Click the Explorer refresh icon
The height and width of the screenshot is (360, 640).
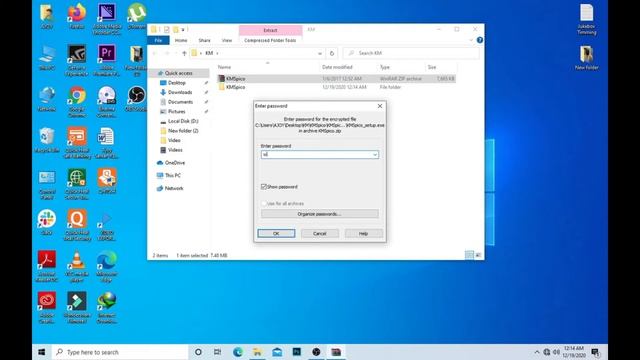[x=332, y=53]
